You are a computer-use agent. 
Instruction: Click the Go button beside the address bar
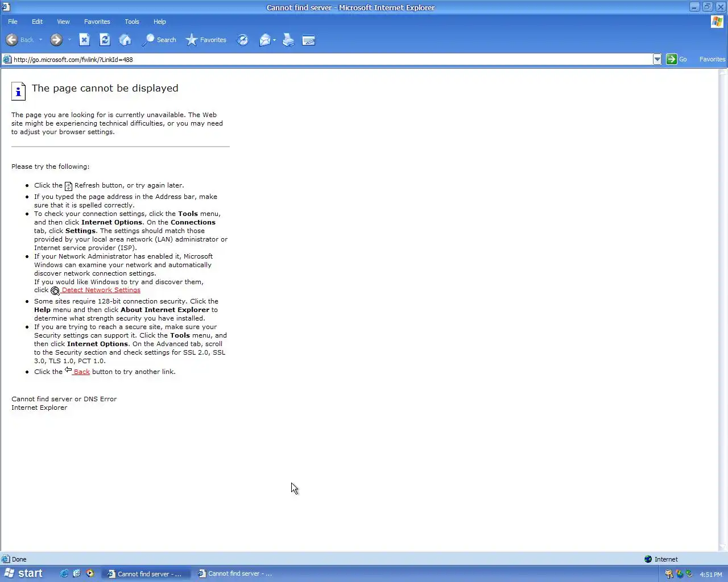[x=677, y=59]
